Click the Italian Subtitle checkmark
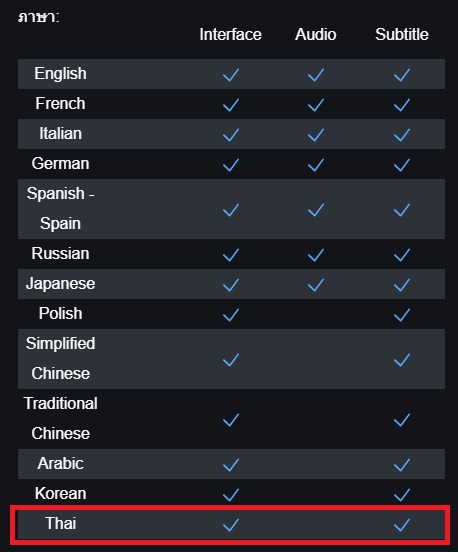The height and width of the screenshot is (552, 458). (402, 135)
